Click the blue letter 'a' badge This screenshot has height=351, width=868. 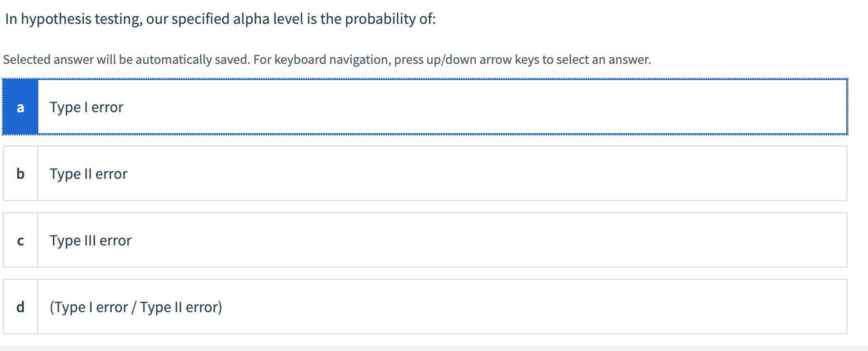pyautogui.click(x=21, y=107)
